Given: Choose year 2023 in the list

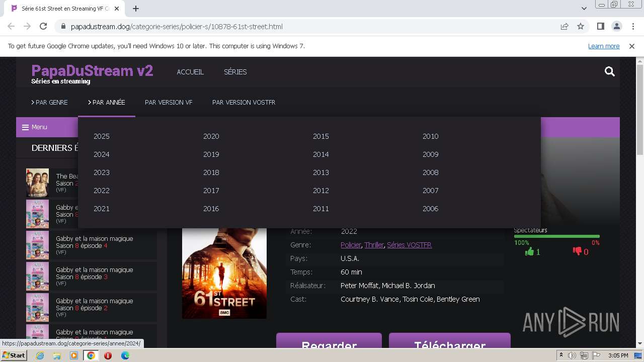Looking at the screenshot, I should click(102, 172).
